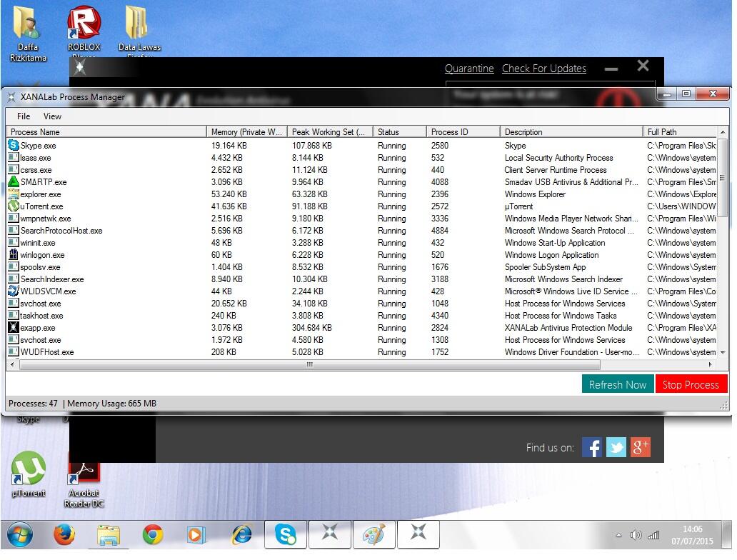Sort by the Description column header
The image size is (737, 560).
tap(571, 132)
